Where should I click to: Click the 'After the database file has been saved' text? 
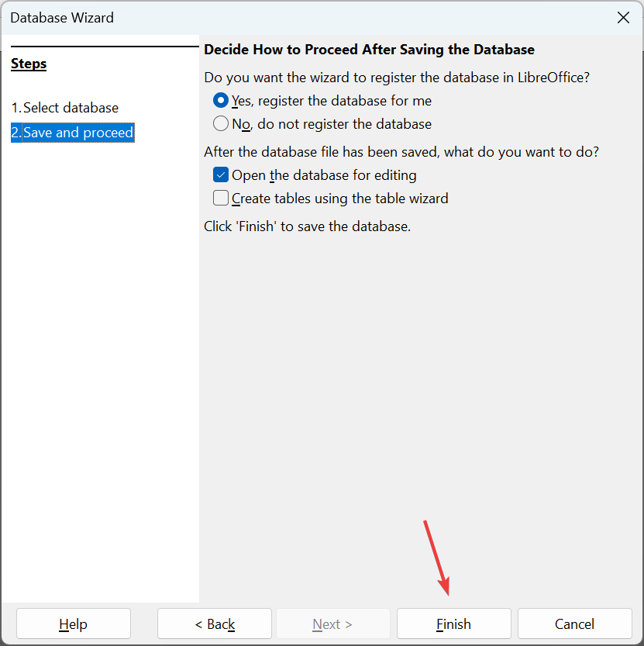pyautogui.click(x=401, y=152)
